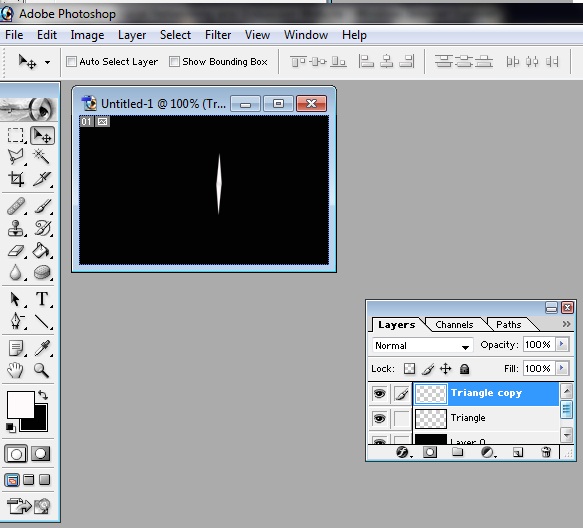Toggle lock position
The height and width of the screenshot is (528, 583).
(445, 369)
